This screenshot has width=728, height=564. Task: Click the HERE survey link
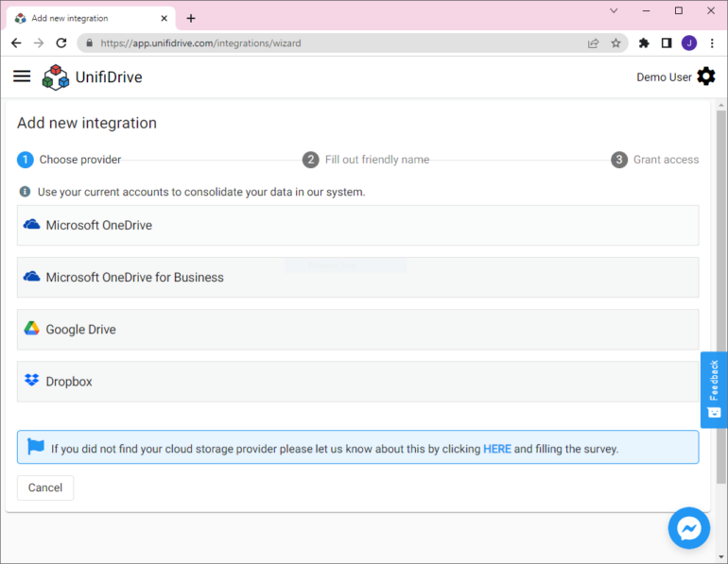[x=496, y=449]
